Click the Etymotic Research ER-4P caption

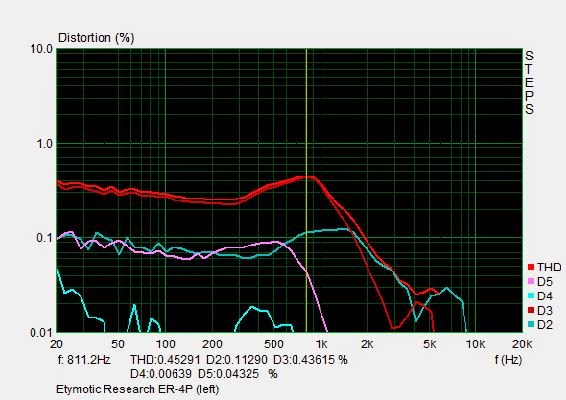(138, 389)
